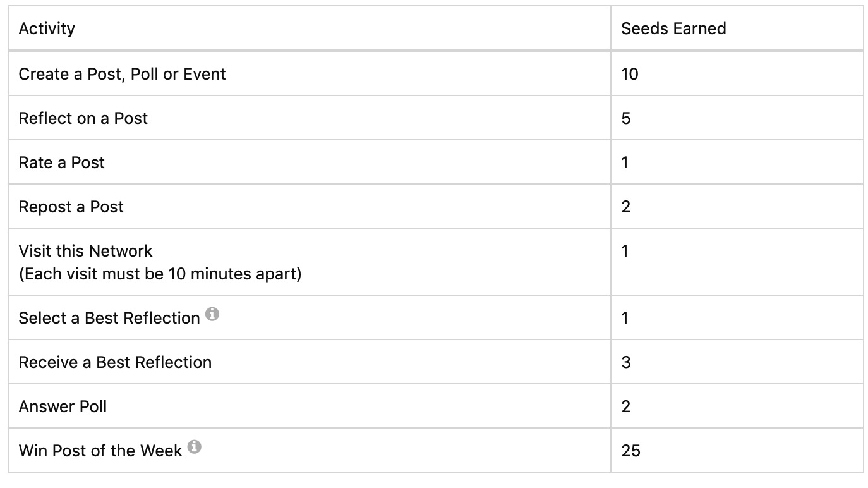The image size is (868, 488).
Task: Click the Seeds Earned column header
Action: [673, 28]
